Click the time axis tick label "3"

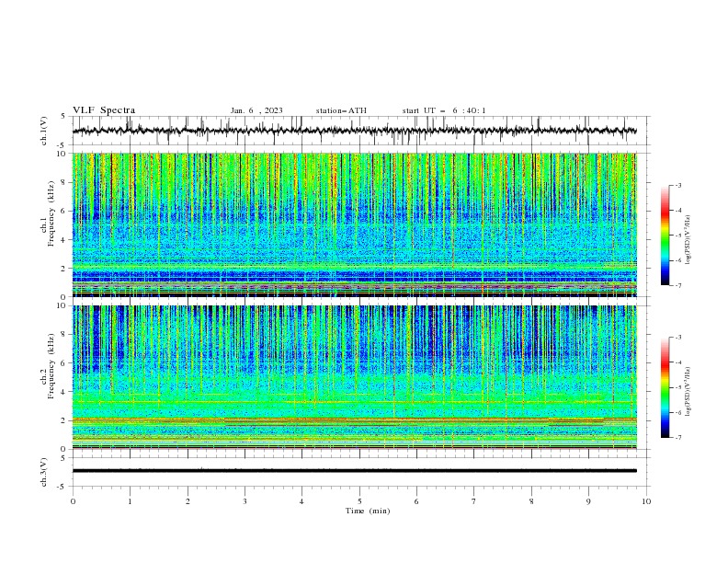[x=245, y=501]
